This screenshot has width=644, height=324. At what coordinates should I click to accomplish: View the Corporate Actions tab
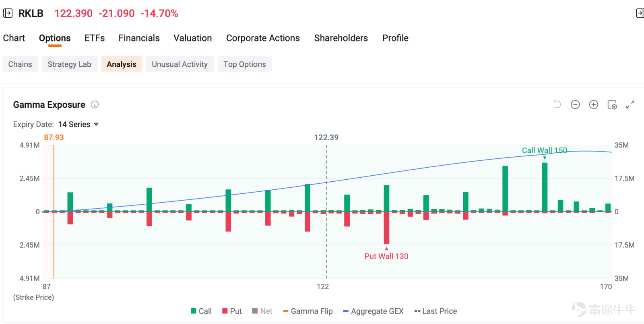point(263,38)
